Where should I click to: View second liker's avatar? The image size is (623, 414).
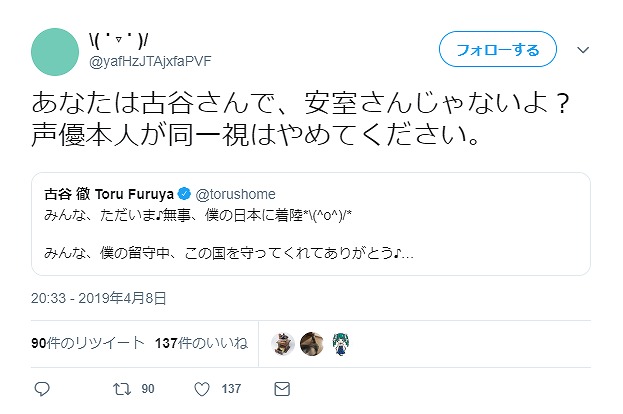coord(311,345)
